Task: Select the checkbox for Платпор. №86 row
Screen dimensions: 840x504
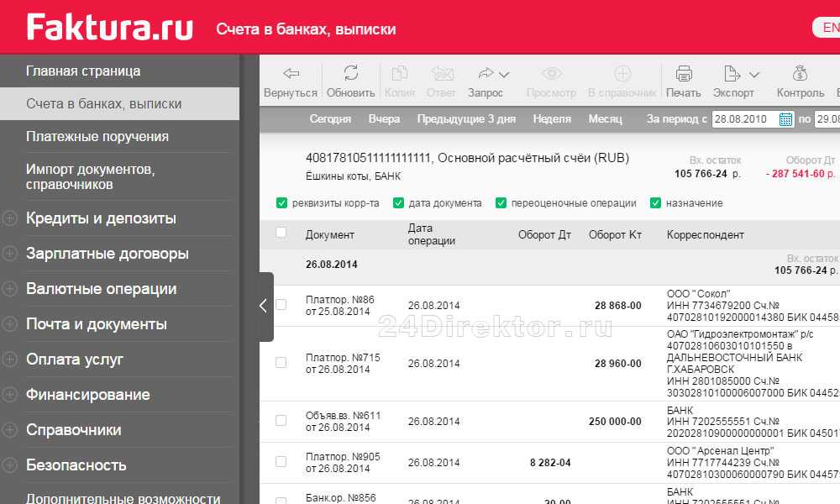Action: click(x=281, y=305)
